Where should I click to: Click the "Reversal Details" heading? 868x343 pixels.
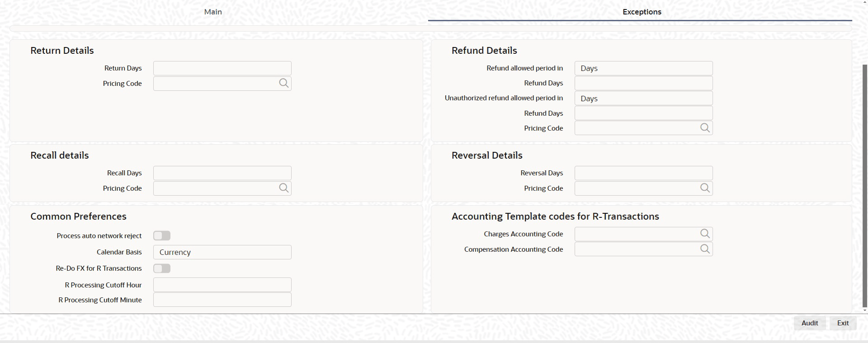tap(487, 155)
